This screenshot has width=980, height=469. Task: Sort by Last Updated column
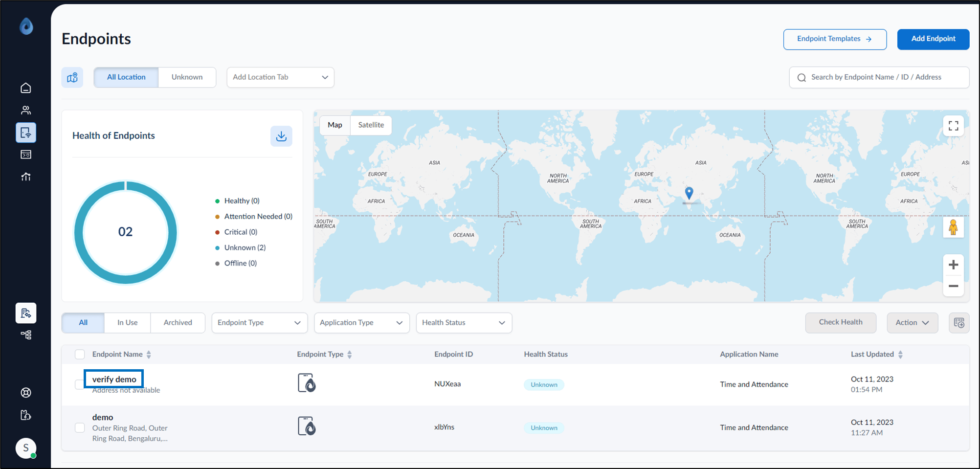click(900, 355)
